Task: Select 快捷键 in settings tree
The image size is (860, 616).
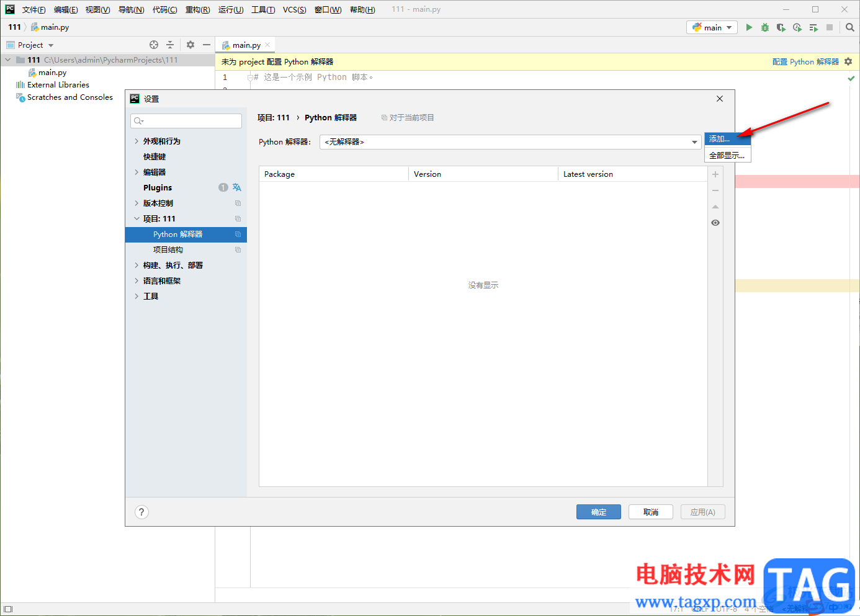Action: coord(155,157)
